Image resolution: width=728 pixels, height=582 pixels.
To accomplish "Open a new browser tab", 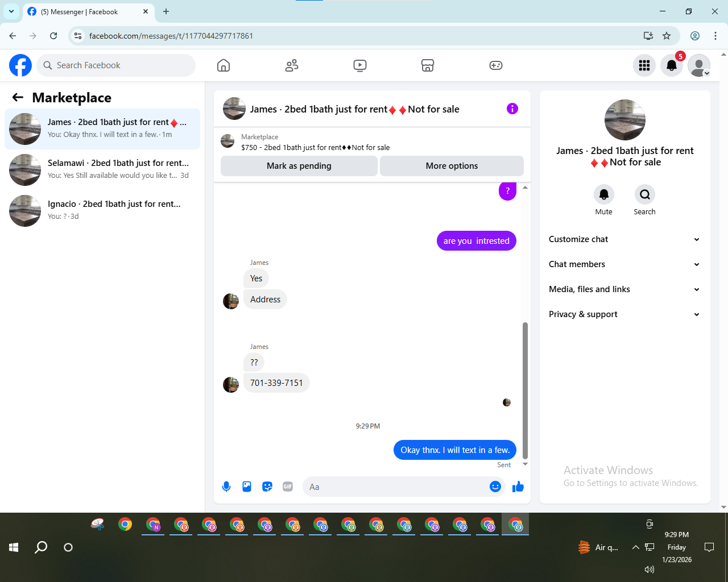I will [166, 11].
